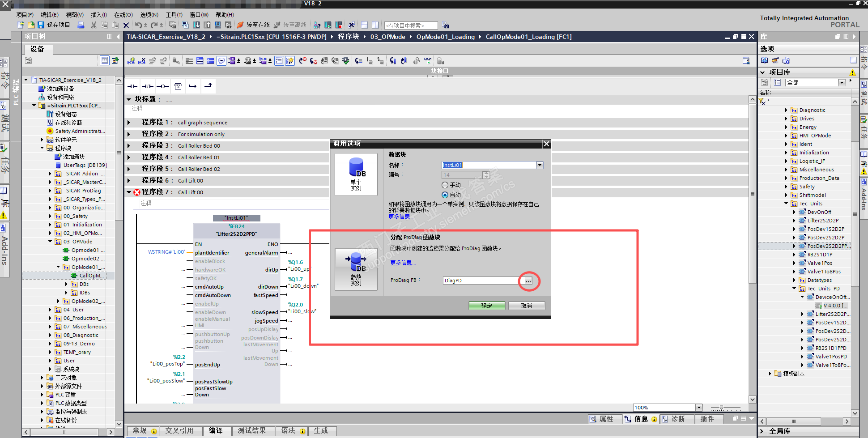Click the new project icon in main toolbar
This screenshot has height=438, width=868.
pyautogui.click(x=21, y=25)
